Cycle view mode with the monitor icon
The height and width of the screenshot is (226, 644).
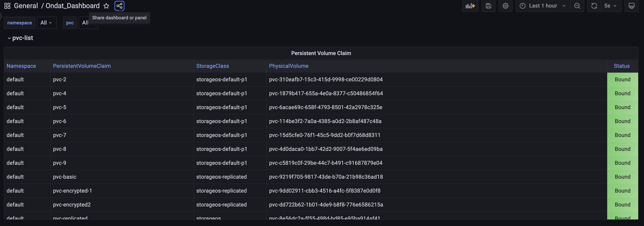click(631, 6)
